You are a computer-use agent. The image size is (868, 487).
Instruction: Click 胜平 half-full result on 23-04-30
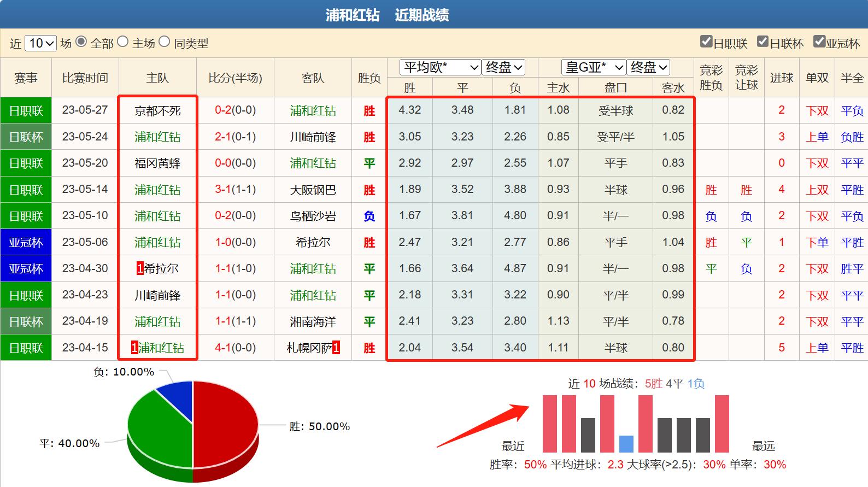click(852, 269)
